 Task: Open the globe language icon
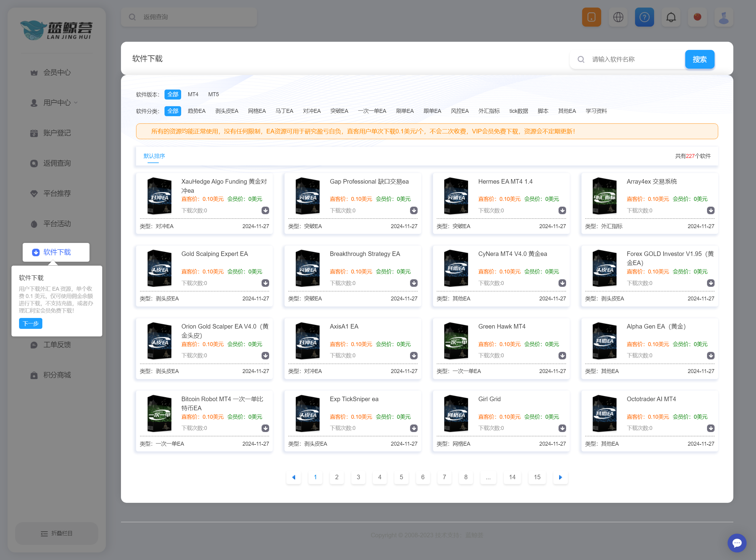(618, 17)
